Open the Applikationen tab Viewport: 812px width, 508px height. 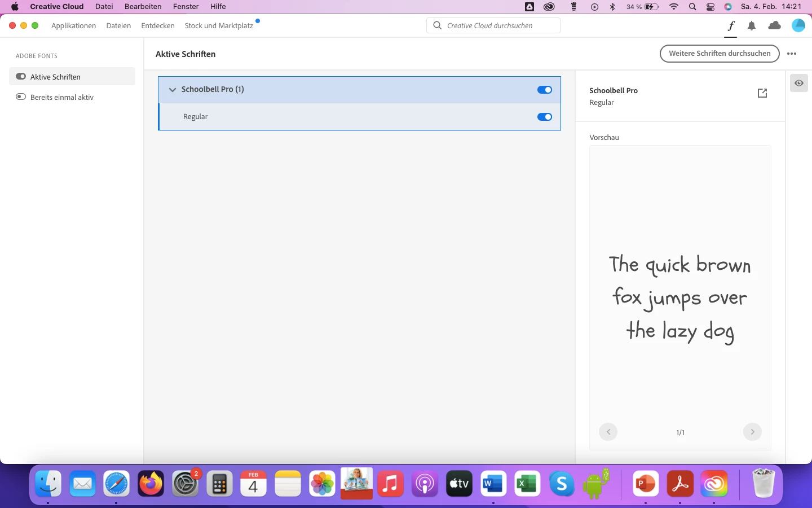click(x=74, y=26)
